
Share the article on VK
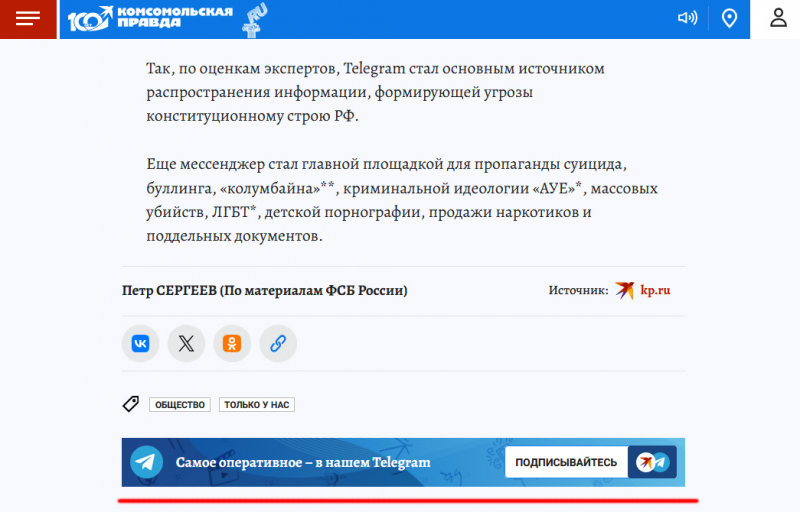click(x=141, y=343)
